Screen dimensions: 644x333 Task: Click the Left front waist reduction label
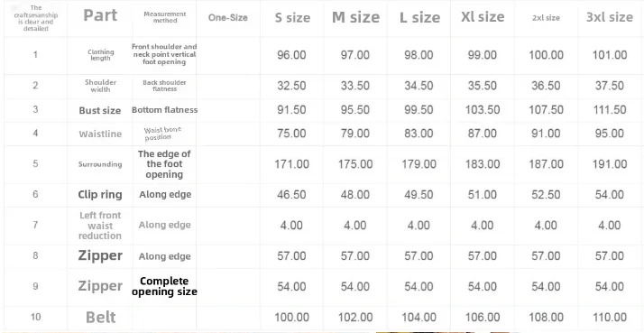click(x=100, y=226)
